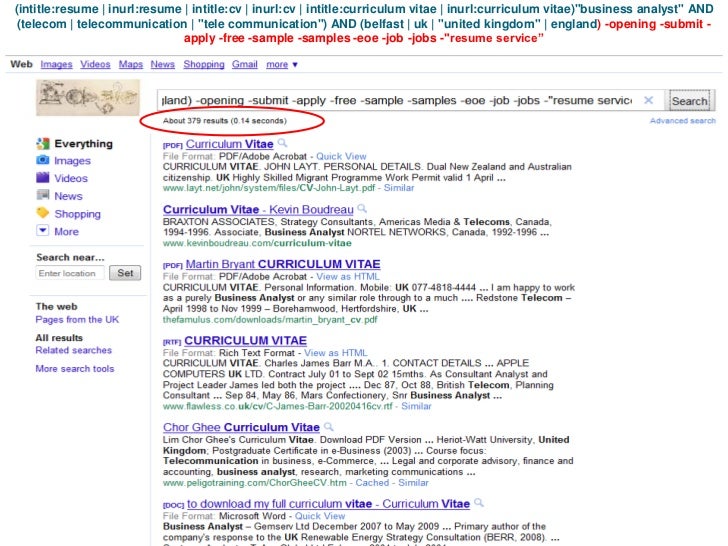Select Everything in the left sidebar

[x=84, y=144]
